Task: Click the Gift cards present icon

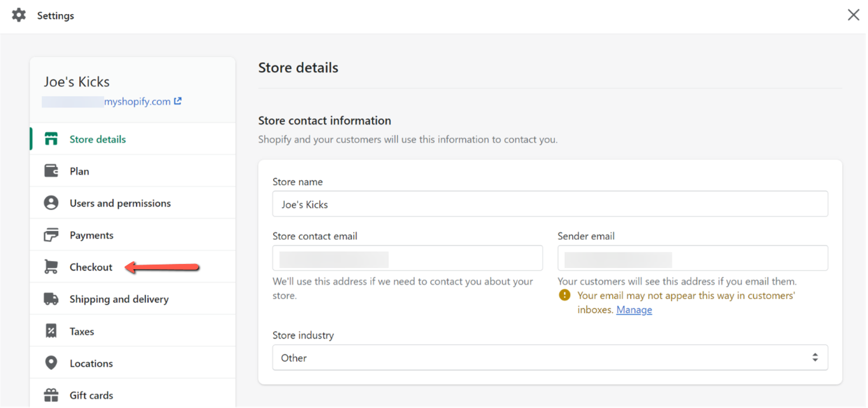Action: point(51,395)
